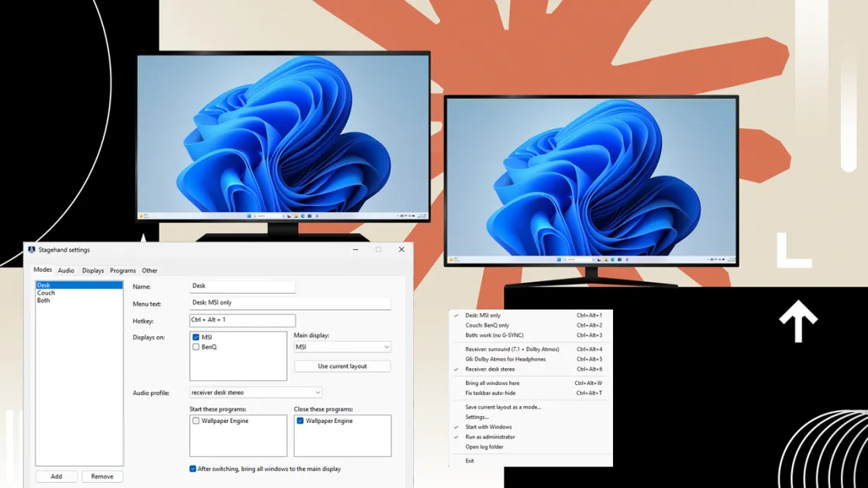868x488 pixels.
Task: Click the Add button below the modes list
Action: 57,476
